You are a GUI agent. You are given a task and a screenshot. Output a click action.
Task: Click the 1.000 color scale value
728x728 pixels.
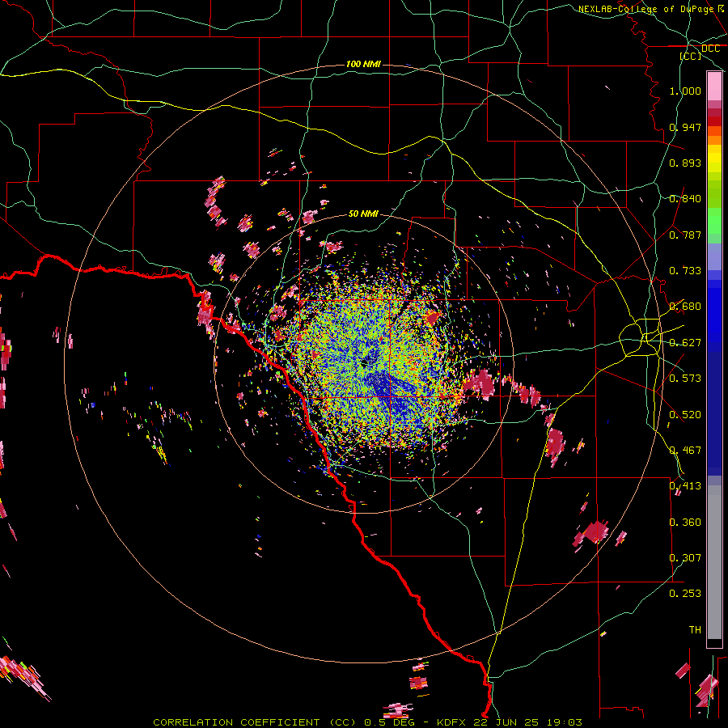pos(685,91)
